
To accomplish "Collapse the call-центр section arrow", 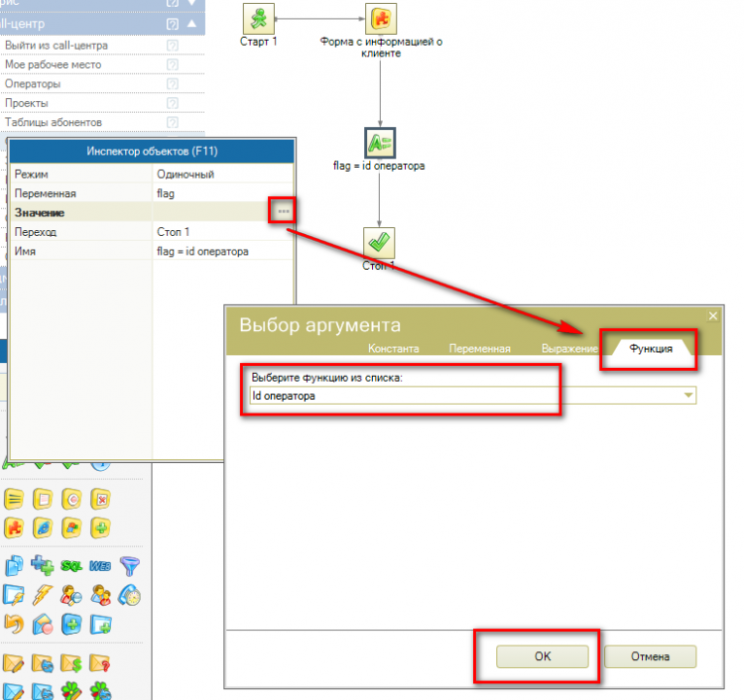I will tap(191, 23).
